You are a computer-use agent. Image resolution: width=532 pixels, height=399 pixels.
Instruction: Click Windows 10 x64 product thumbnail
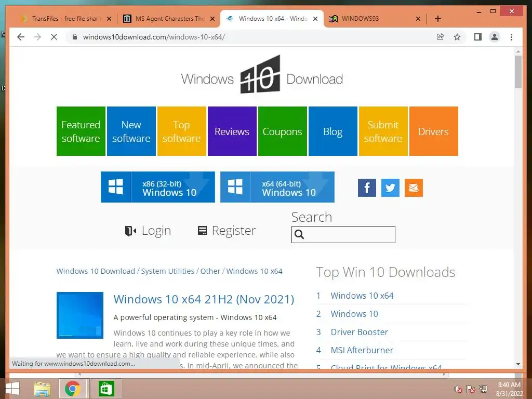pyautogui.click(x=79, y=315)
